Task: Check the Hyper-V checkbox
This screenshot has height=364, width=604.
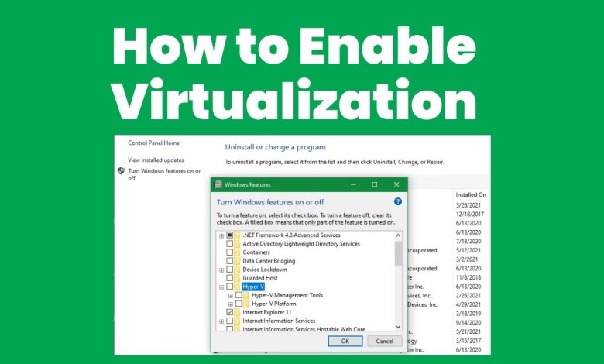Action: click(229, 287)
